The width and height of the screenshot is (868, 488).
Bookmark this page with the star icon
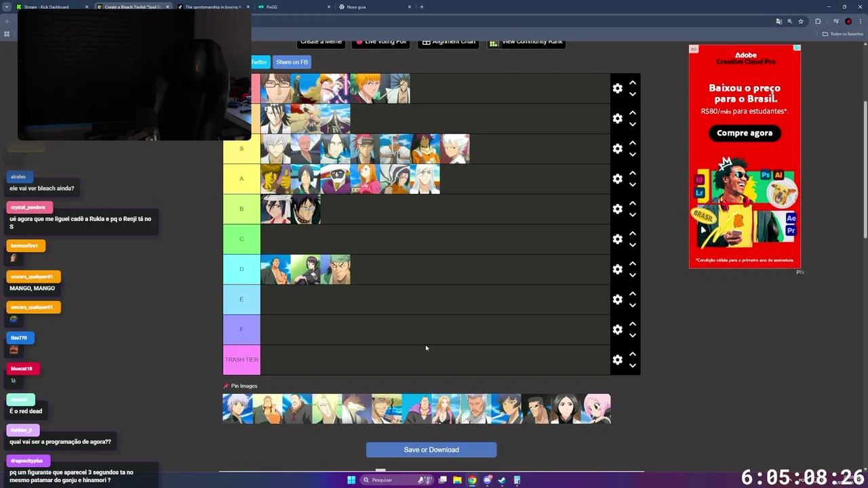801,21
